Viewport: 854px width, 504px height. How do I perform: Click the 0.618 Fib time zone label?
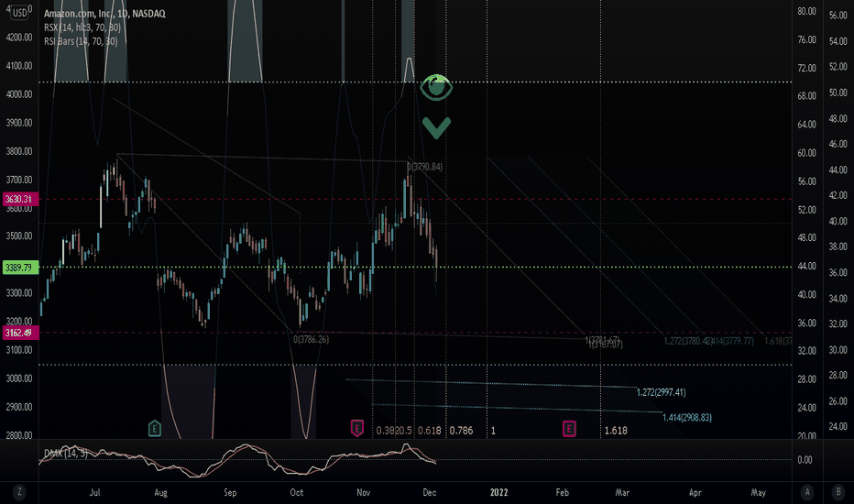pos(429,431)
